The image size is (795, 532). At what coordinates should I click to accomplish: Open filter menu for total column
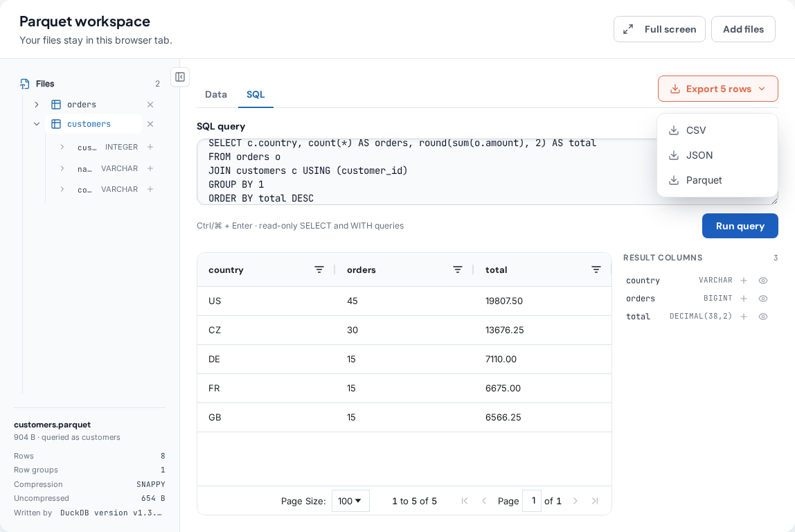tap(596, 269)
